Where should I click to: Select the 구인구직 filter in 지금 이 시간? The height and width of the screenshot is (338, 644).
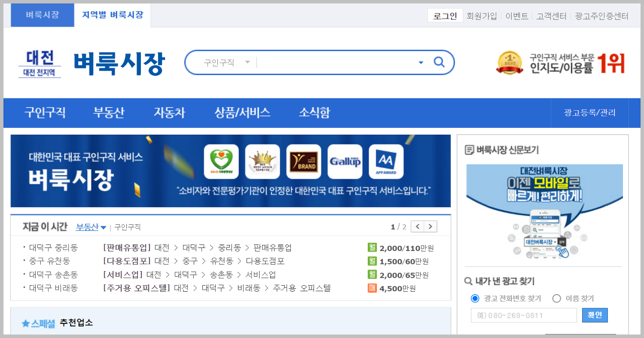click(127, 227)
